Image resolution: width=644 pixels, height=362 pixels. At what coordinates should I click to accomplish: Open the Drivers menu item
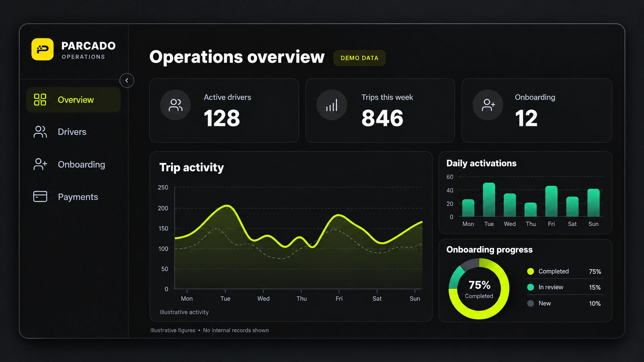pos(73,132)
